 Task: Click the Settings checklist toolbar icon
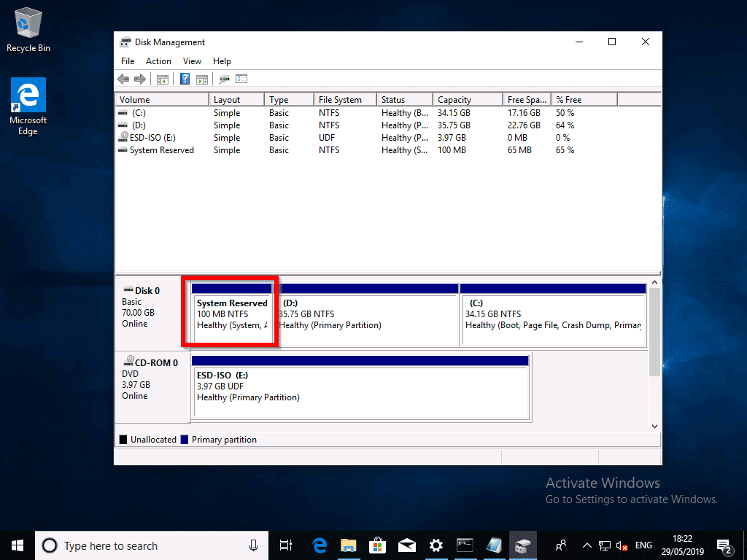(x=241, y=79)
